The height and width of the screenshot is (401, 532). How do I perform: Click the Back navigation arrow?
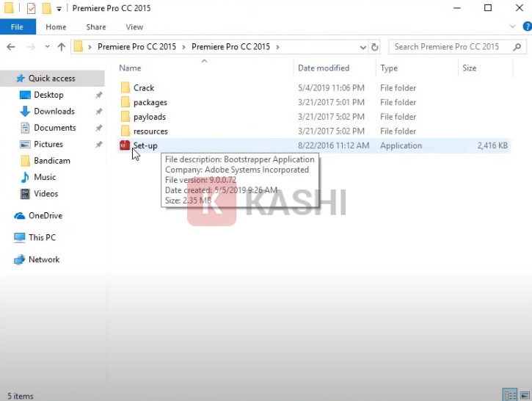11,47
